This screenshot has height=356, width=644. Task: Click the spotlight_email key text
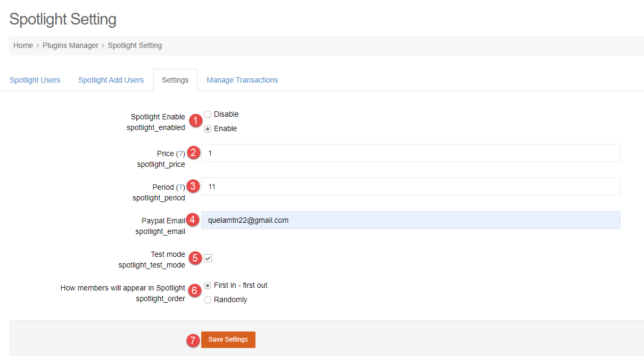(160, 231)
